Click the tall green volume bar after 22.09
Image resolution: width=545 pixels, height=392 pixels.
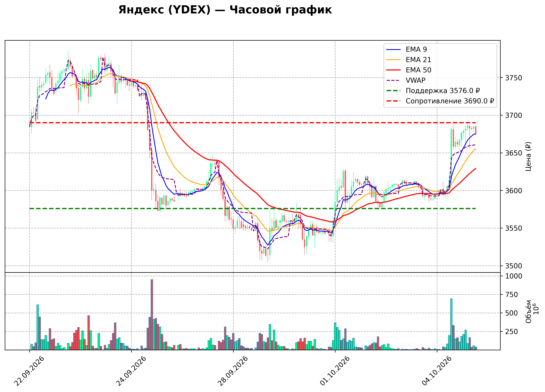pos(38,327)
